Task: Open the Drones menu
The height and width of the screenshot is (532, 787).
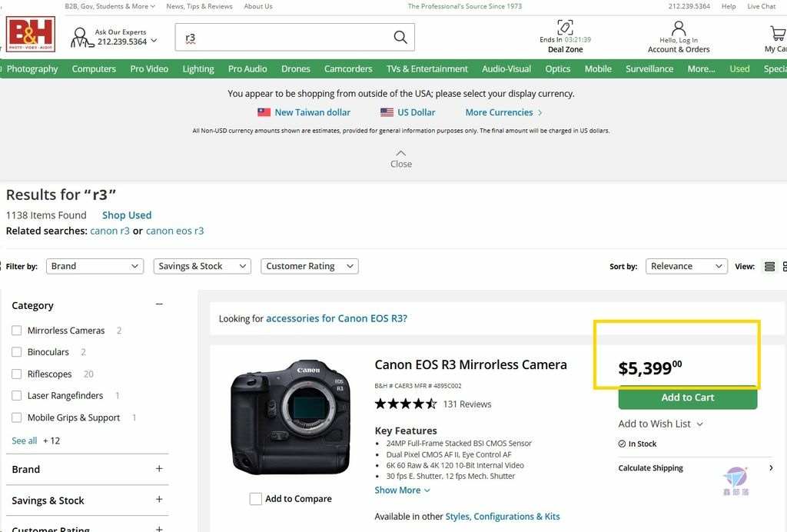Action: tap(296, 68)
